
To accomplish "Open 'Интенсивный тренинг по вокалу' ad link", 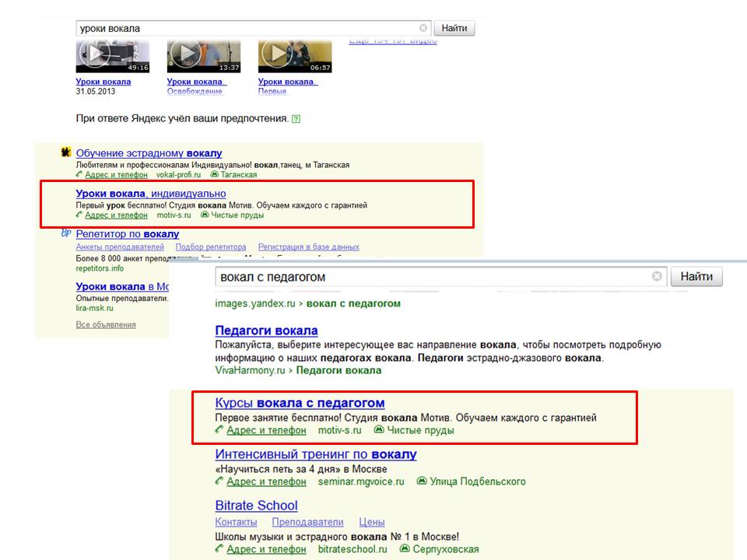I will [x=316, y=454].
